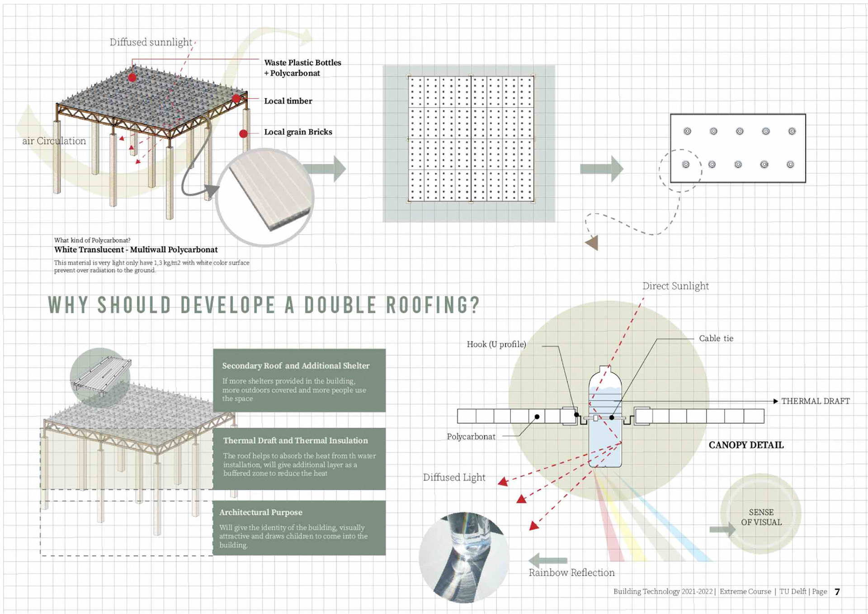Click the Waste Plastic Bottles + Polycarbonat label

(x=302, y=68)
